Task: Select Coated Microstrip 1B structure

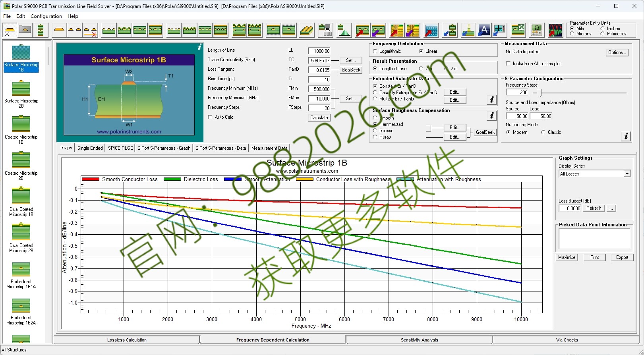Action: tap(21, 130)
